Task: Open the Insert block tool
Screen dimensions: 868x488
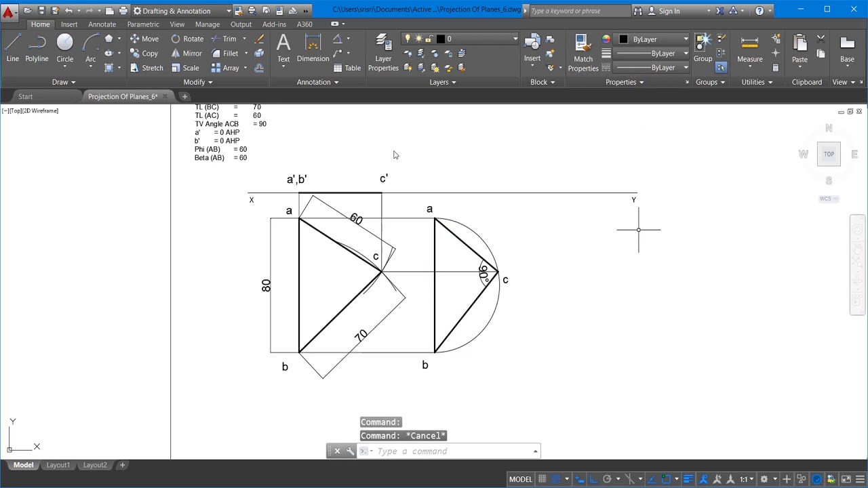Action: tap(532, 47)
